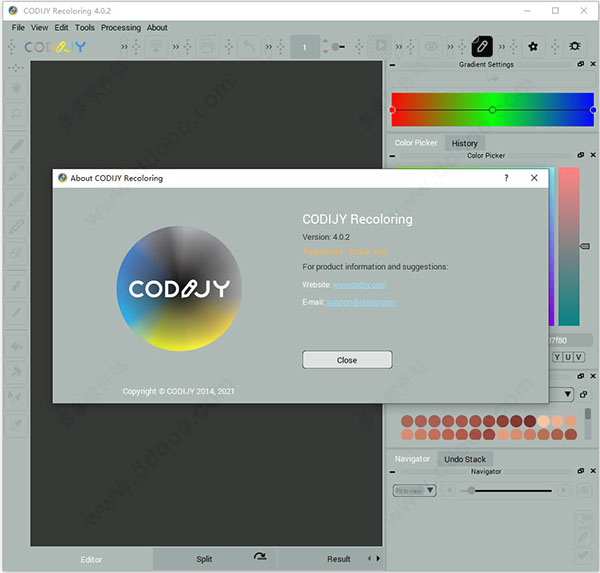Viewport: 600px width, 573px height.
Task: Close the Navigator panel
Action: point(593,471)
